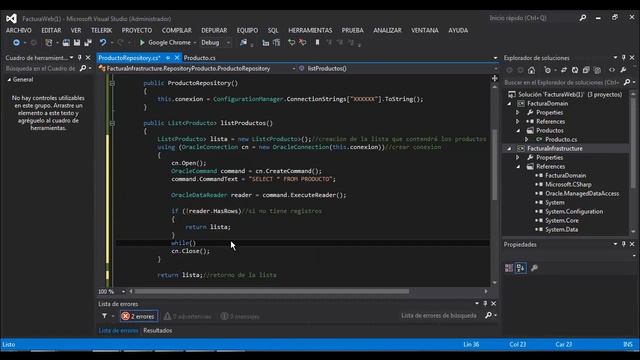Start debugging with the green play icon
This screenshot has width=640, height=360.
click(x=142, y=42)
